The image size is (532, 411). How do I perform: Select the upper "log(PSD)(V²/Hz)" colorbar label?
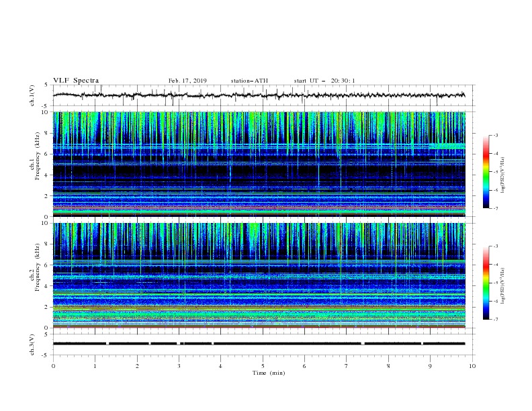pos(503,175)
